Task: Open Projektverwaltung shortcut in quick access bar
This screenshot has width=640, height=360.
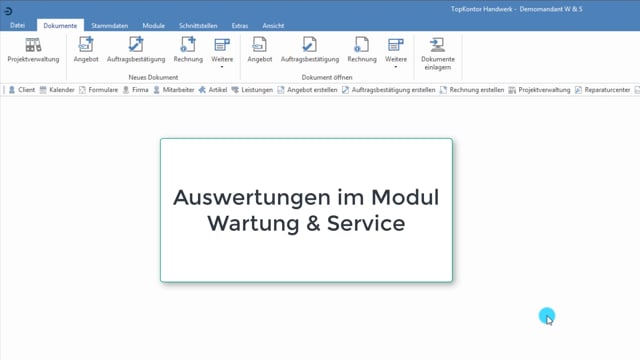Action: [x=539, y=90]
